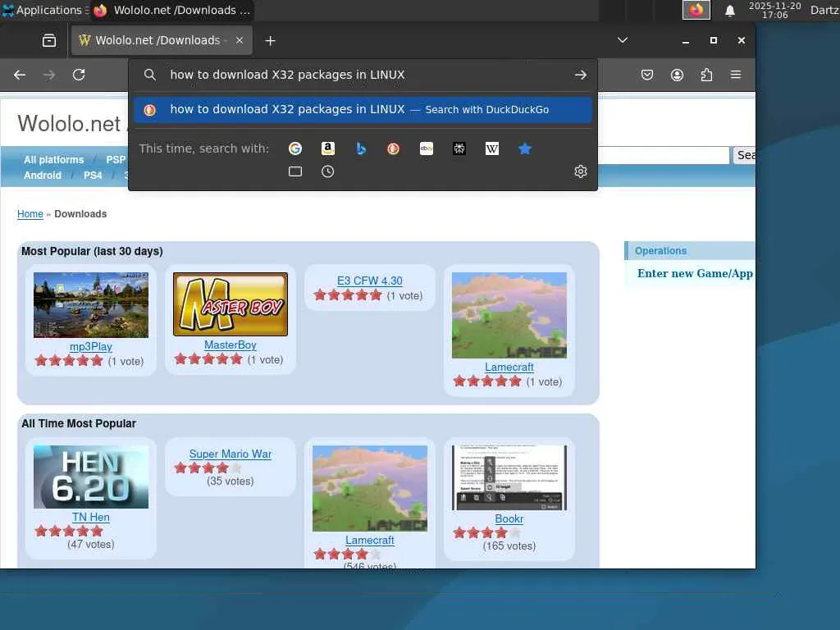Open a new tab with the plus button
The width and height of the screenshot is (840, 630).
click(271, 41)
